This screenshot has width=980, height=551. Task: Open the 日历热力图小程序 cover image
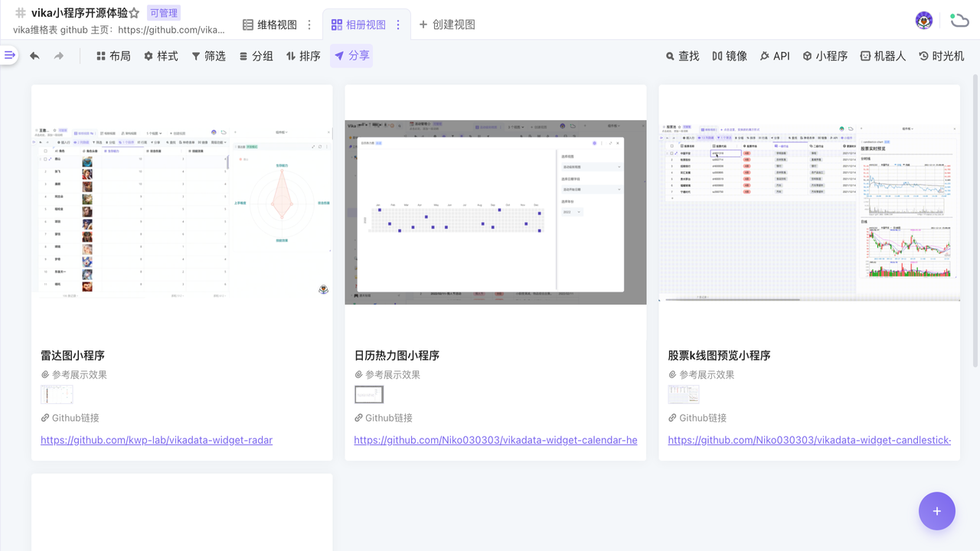click(x=495, y=212)
